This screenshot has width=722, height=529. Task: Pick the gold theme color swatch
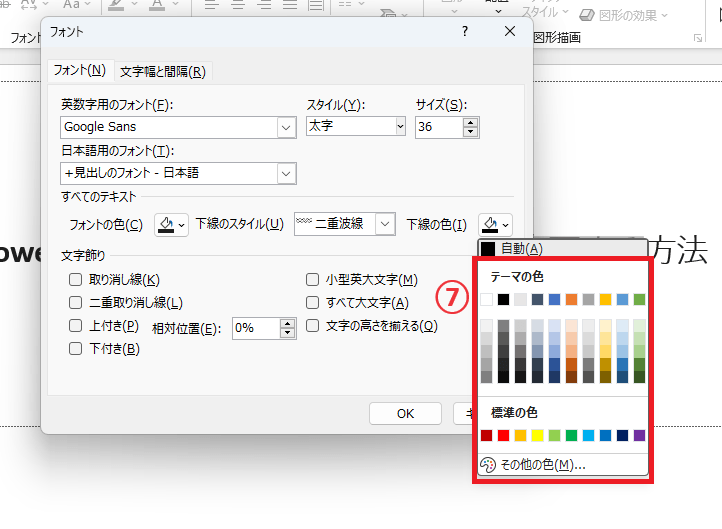[x=606, y=300]
